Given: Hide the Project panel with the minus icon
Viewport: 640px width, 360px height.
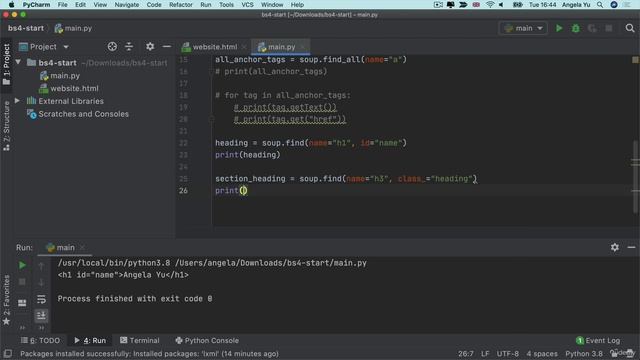Looking at the screenshot, I should click(x=167, y=47).
